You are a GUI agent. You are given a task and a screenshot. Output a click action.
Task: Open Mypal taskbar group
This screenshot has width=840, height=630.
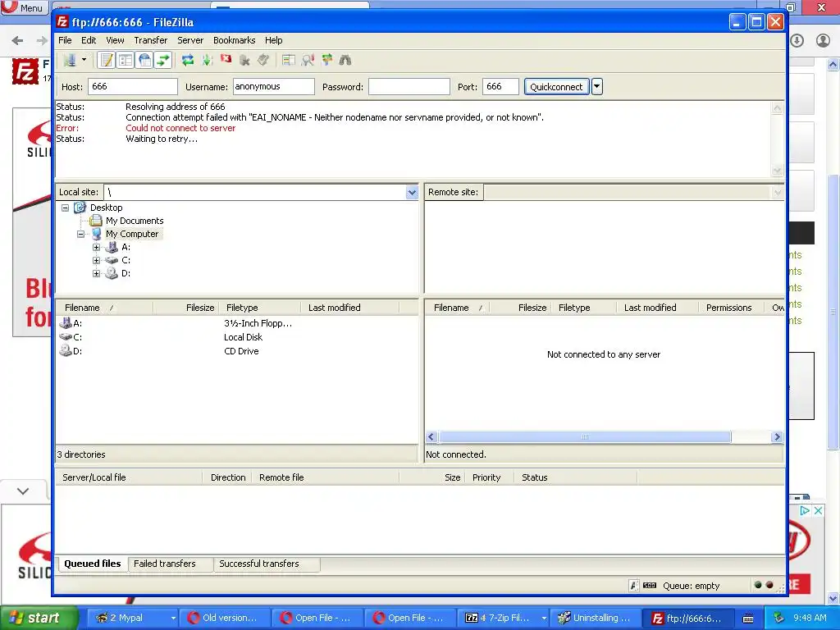(133, 618)
